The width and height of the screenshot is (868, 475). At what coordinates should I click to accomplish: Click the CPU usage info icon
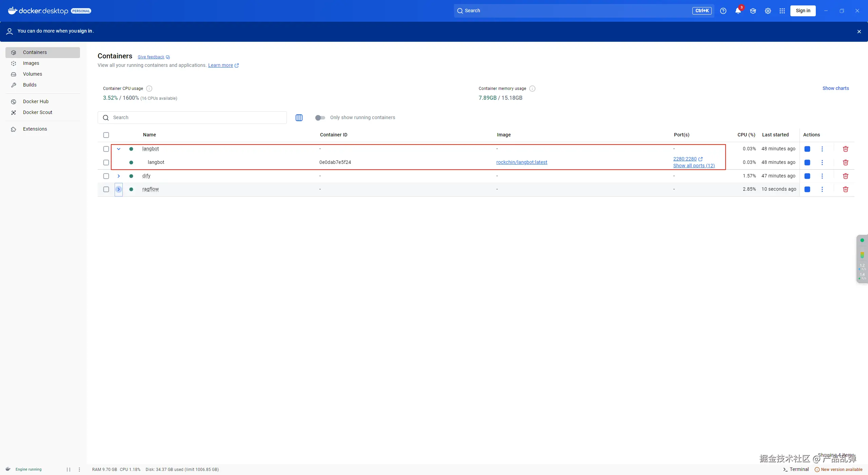[149, 89]
